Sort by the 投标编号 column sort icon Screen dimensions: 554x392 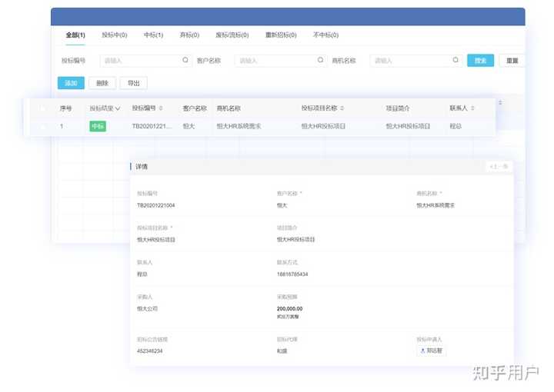point(161,108)
